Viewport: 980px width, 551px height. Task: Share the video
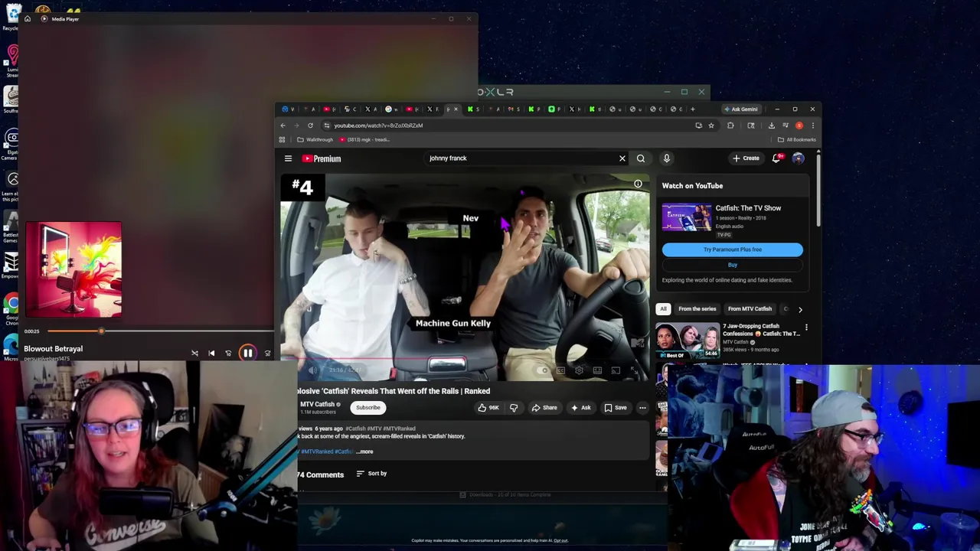(x=544, y=408)
